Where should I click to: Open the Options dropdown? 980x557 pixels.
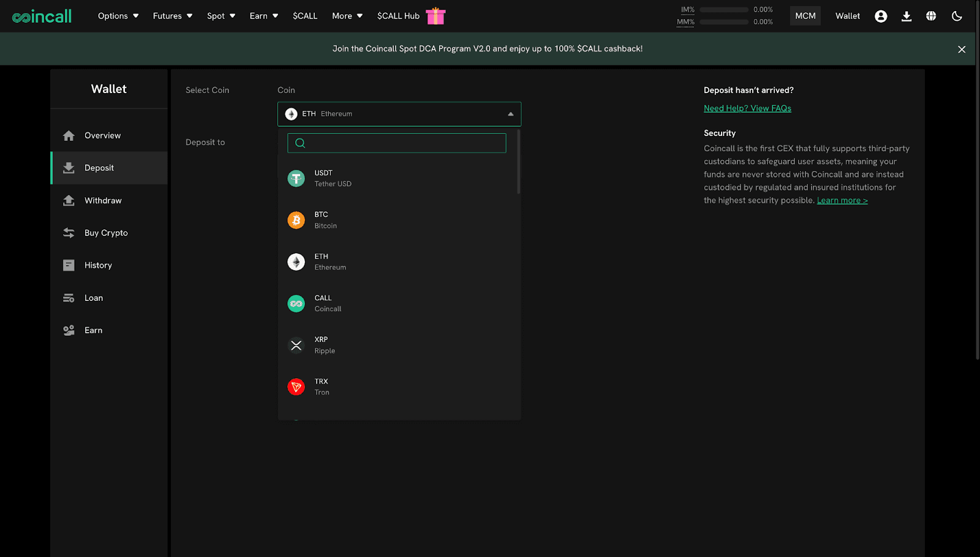tap(118, 16)
